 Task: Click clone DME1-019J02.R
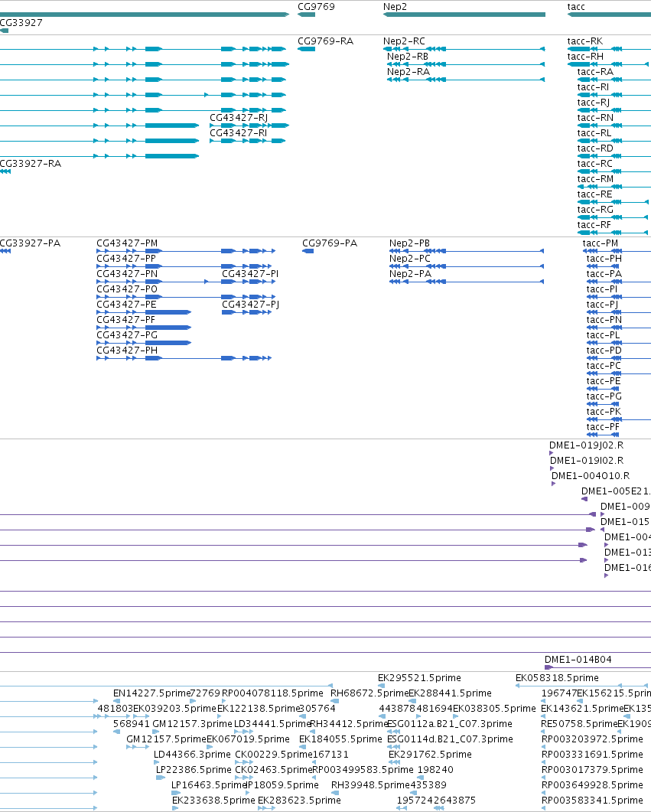tap(586, 445)
